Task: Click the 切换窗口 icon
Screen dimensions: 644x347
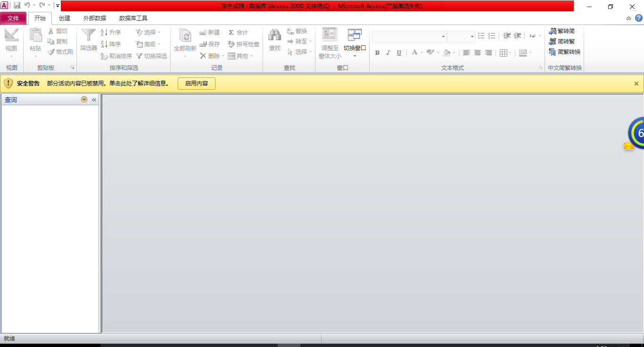Action: 355,35
